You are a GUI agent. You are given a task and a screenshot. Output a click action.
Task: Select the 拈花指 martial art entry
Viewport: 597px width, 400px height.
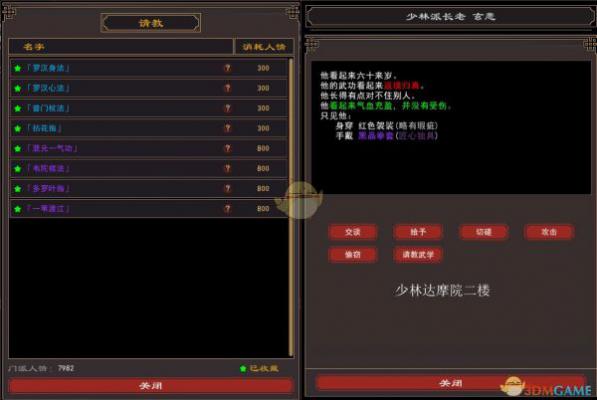[x=149, y=128]
